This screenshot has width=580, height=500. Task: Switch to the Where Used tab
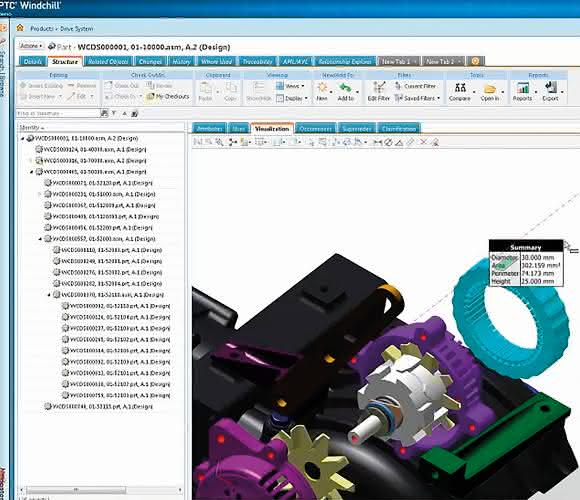[216, 61]
